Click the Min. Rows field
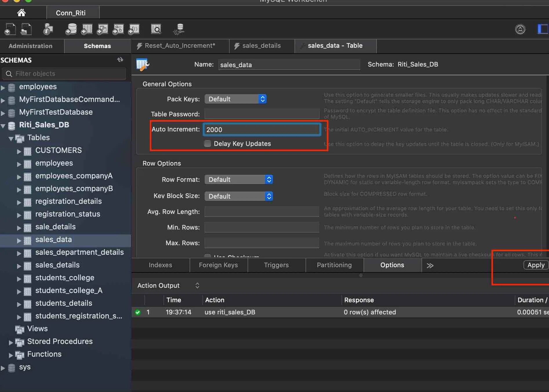 coord(262,227)
